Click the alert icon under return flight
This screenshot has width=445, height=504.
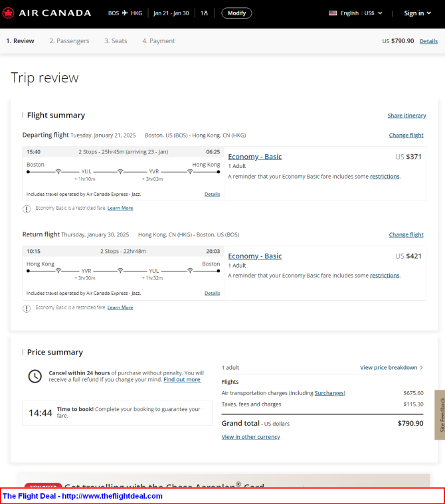27,309
